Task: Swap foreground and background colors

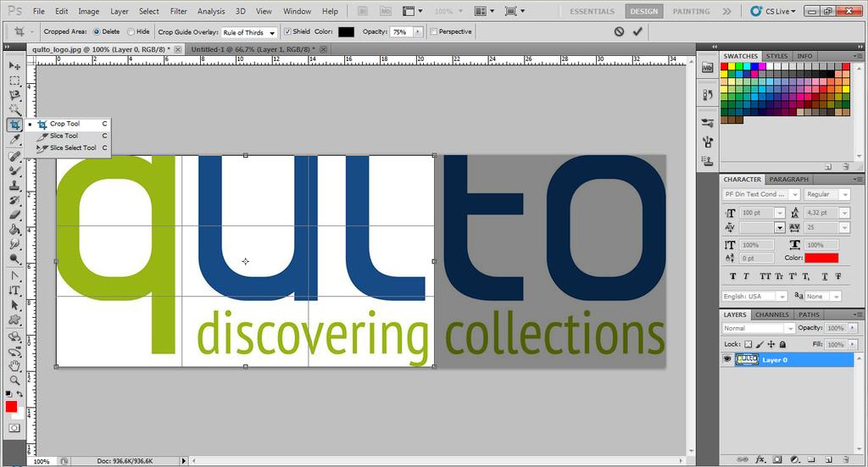Action: (x=20, y=394)
